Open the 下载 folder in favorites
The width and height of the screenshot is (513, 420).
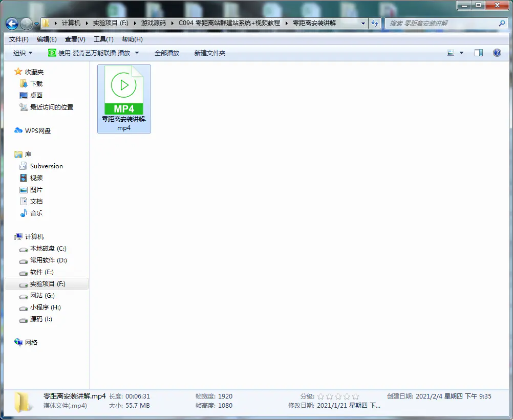tap(36, 84)
